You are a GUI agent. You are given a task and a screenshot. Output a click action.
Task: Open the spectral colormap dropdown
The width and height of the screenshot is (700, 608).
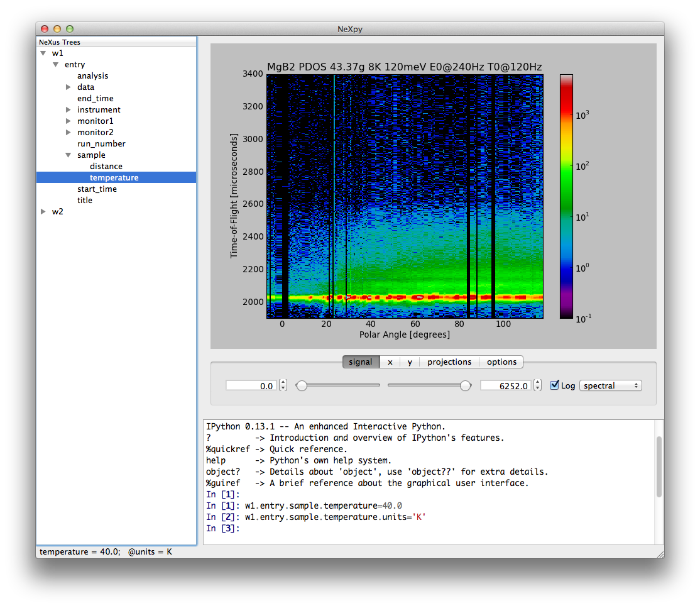[x=610, y=385]
